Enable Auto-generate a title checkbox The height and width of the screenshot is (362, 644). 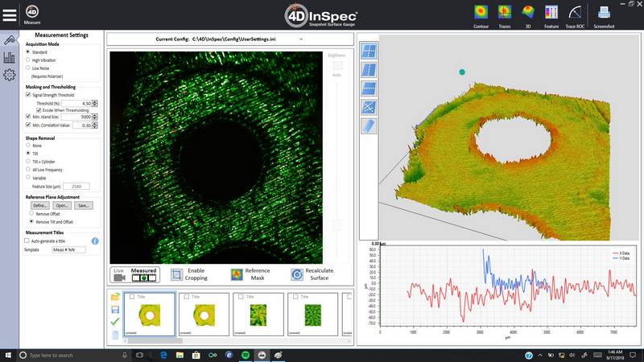pyautogui.click(x=27, y=240)
